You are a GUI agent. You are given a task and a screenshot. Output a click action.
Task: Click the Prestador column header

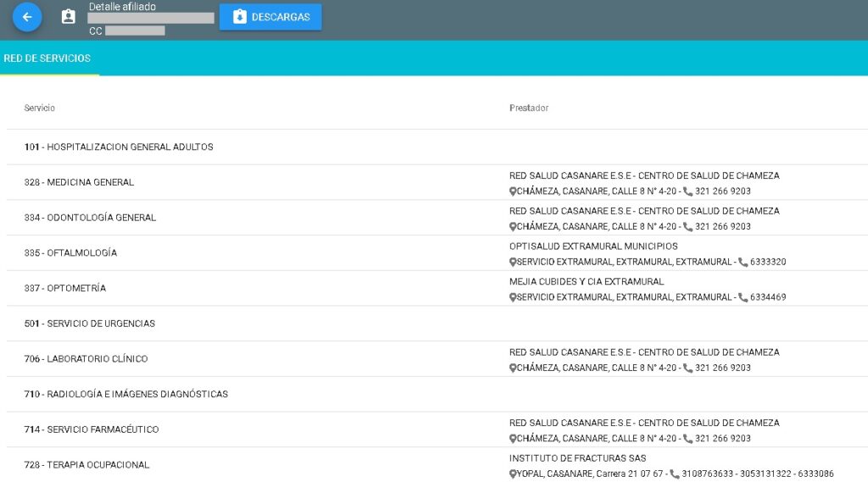pyautogui.click(x=529, y=108)
